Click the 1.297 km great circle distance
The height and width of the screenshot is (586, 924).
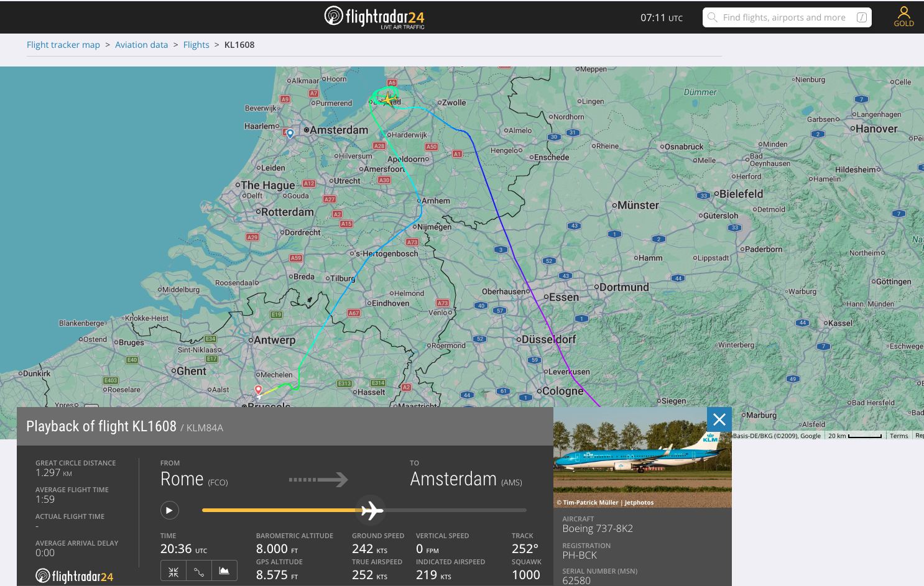coord(54,473)
